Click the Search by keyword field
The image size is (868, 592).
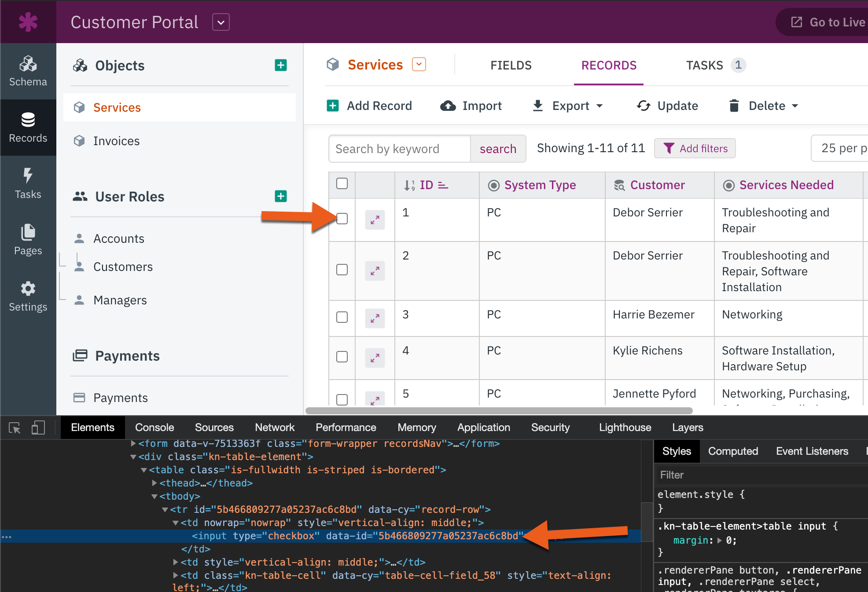pos(399,149)
